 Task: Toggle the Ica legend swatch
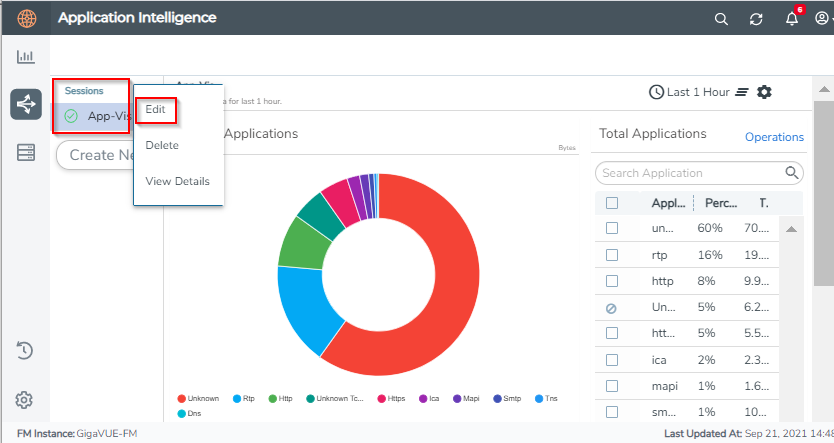(423, 398)
